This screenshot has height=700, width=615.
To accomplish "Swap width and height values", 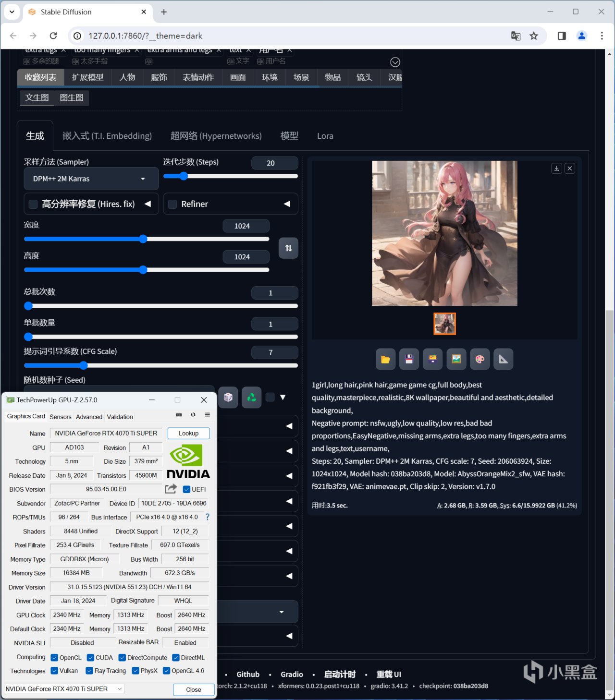I will [x=288, y=248].
